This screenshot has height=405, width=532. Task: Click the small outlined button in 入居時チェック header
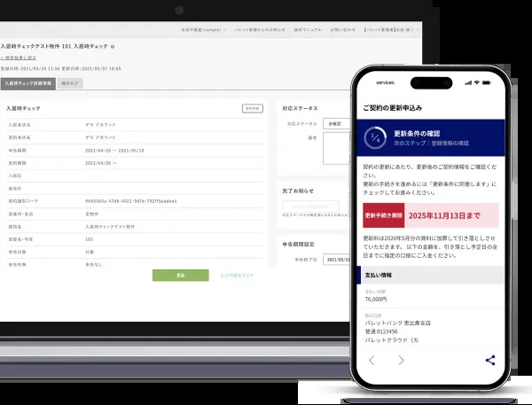(x=253, y=108)
